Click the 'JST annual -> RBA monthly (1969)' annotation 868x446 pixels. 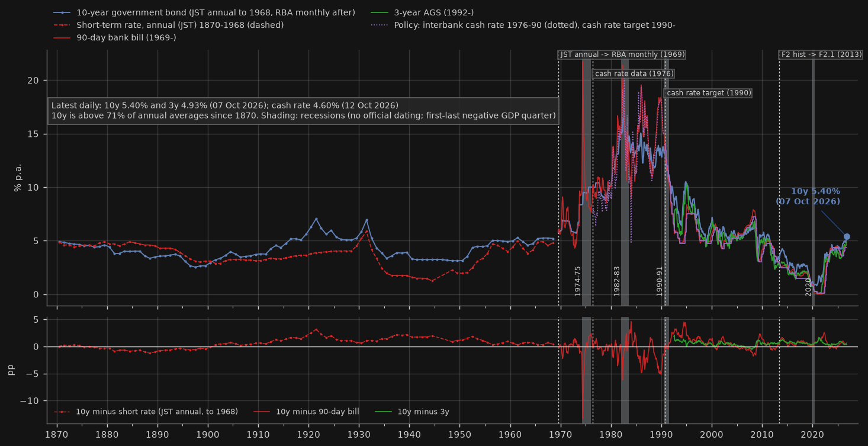(x=622, y=54)
